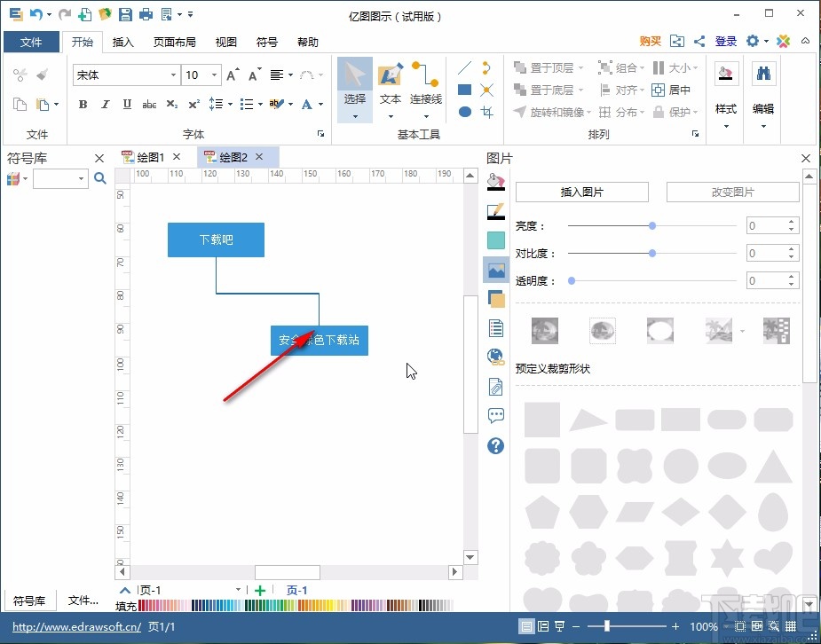Click the 改变图片 button
Screen dimensions: 821x644
pos(732,192)
